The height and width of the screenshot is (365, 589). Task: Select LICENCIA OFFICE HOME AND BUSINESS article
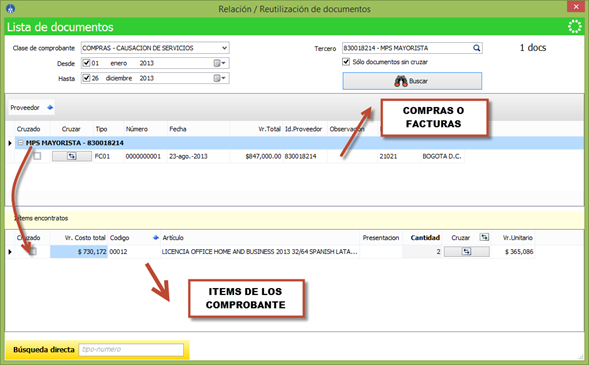(x=259, y=252)
